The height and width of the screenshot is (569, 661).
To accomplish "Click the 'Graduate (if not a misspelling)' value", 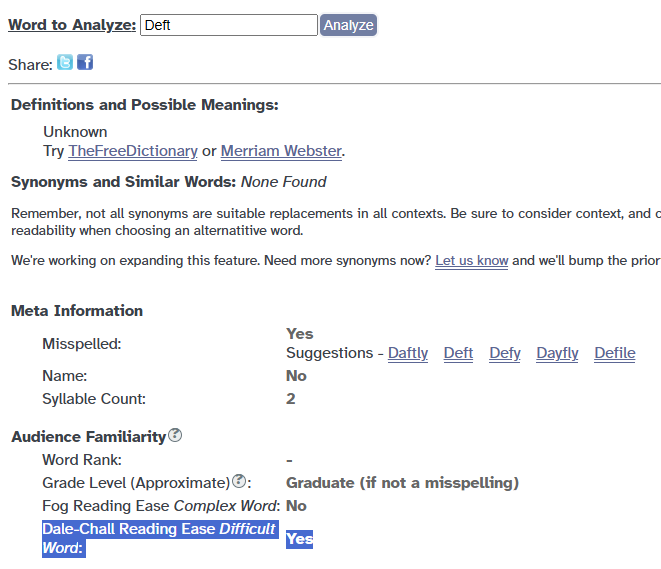I will tap(402, 483).
